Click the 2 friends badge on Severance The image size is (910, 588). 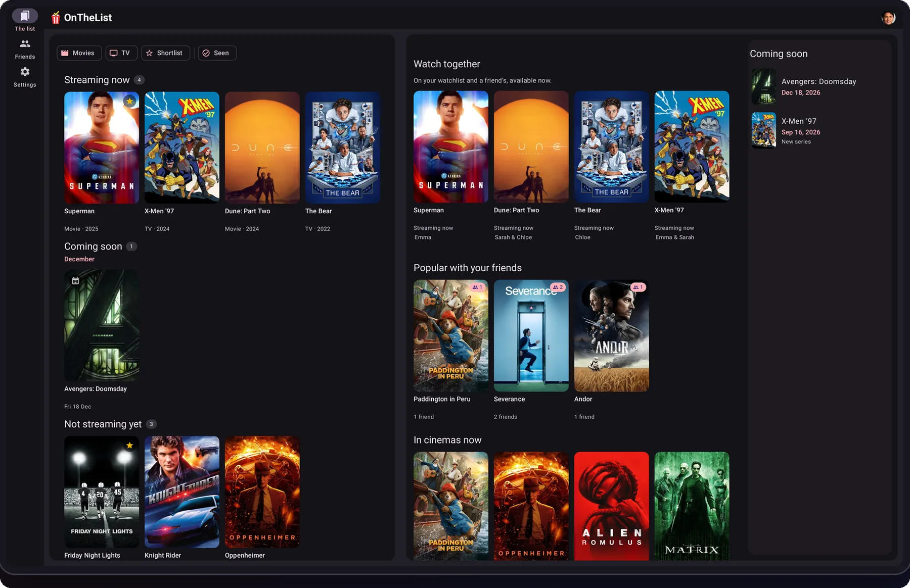(558, 287)
